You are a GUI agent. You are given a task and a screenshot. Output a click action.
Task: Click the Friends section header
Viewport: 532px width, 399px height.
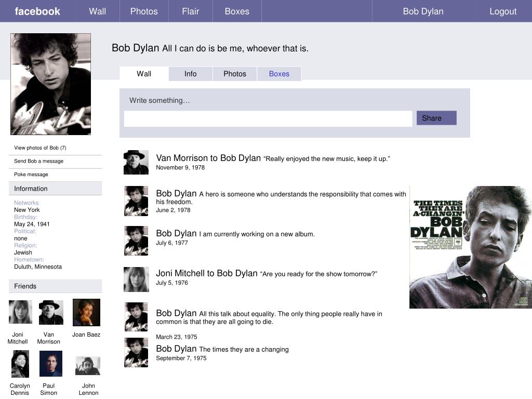pos(55,286)
